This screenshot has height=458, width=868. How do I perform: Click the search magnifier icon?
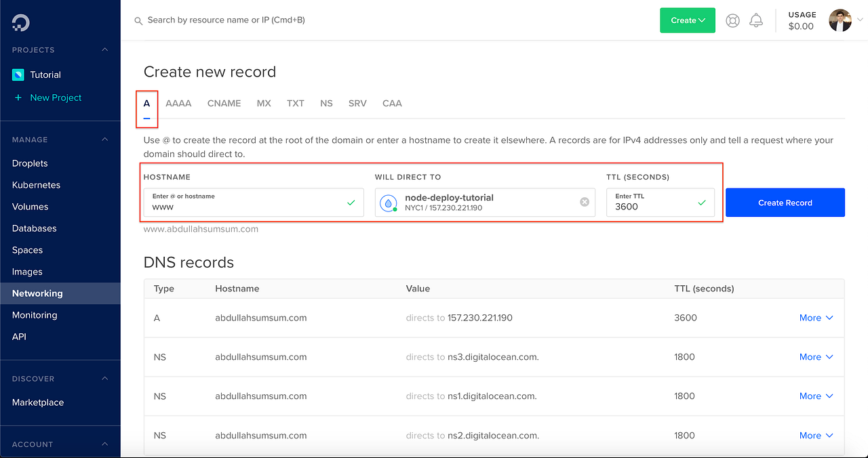pos(138,20)
